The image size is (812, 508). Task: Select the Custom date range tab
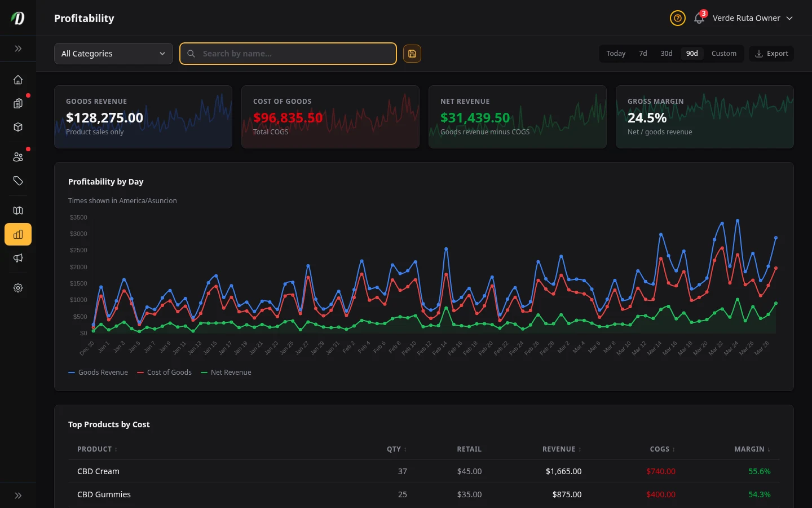[x=724, y=53]
